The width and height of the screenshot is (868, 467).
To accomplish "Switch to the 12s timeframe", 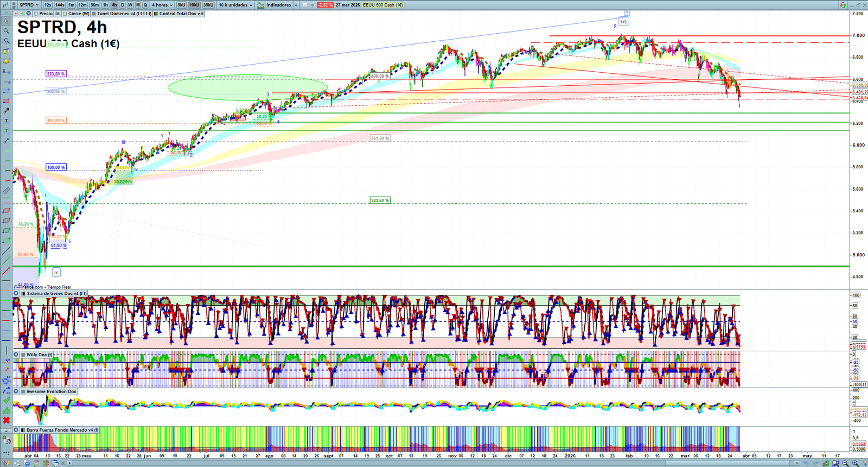I will point(48,5).
